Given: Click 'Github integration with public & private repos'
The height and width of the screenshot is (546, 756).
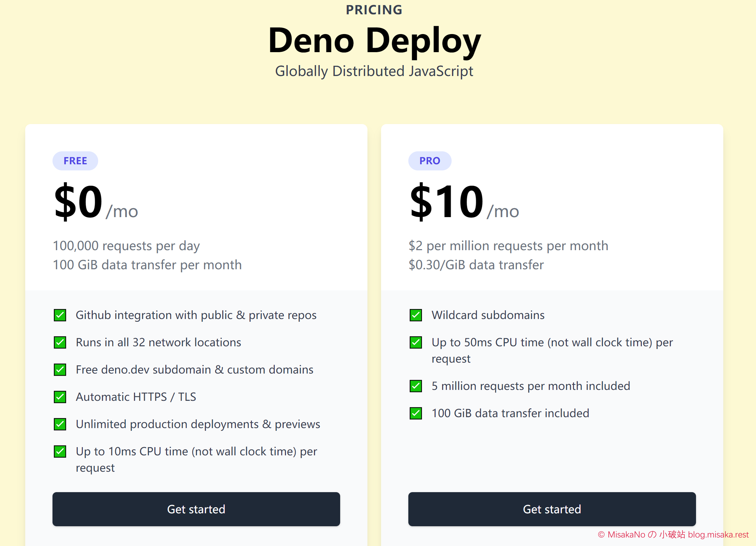Looking at the screenshot, I should click(x=196, y=315).
